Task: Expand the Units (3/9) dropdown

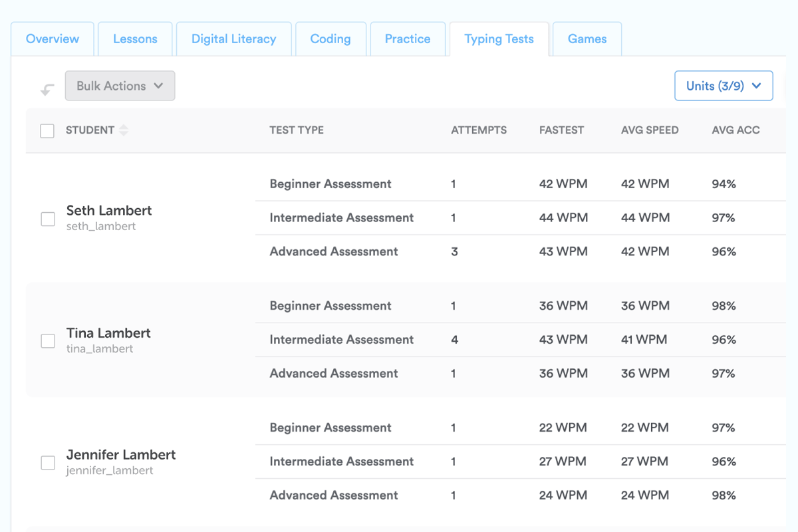Action: [x=724, y=86]
